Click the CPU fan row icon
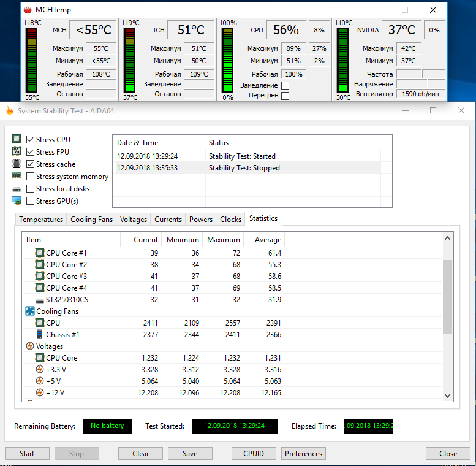Screen dimensions: 476x466 tap(40, 323)
